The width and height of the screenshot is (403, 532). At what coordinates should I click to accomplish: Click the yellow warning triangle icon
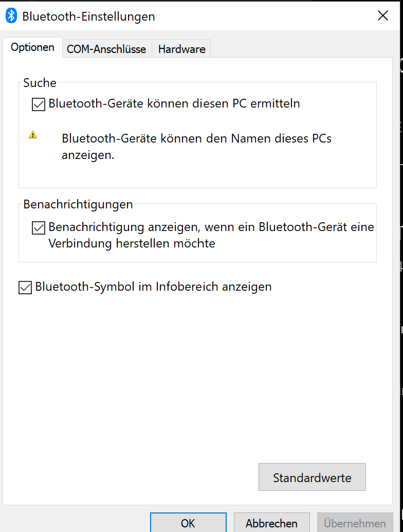click(33, 135)
